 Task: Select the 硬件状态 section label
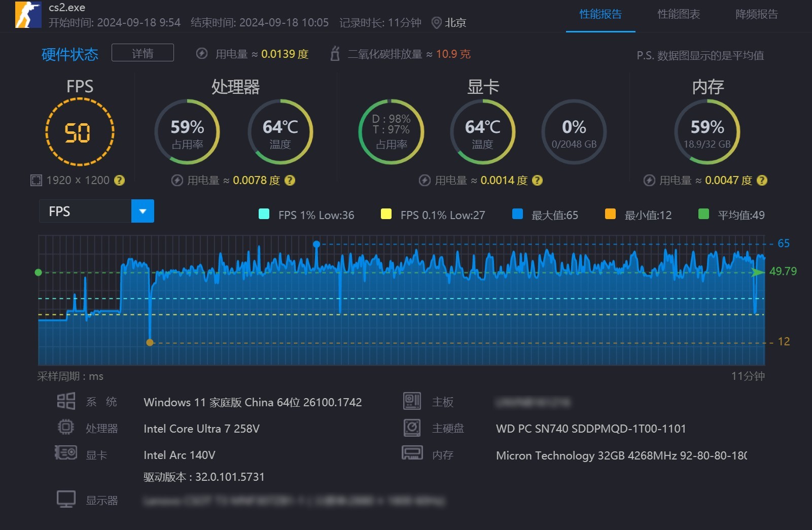pos(70,54)
